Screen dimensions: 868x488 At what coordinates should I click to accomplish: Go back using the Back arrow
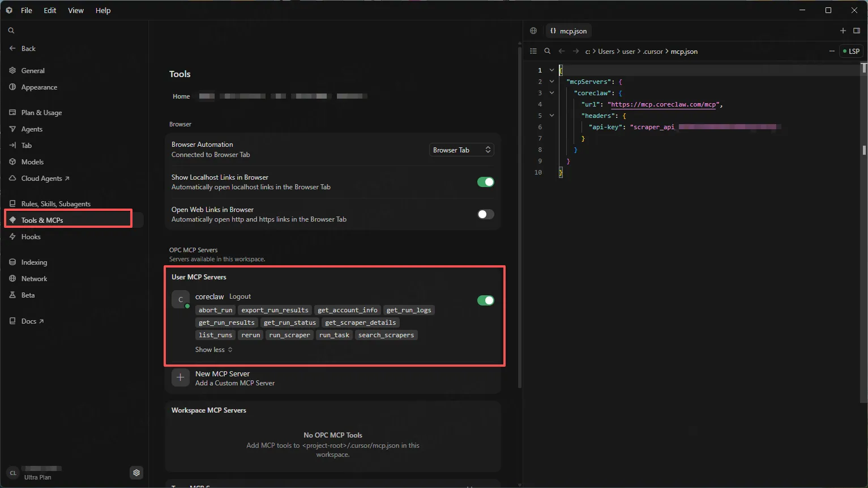coord(22,49)
